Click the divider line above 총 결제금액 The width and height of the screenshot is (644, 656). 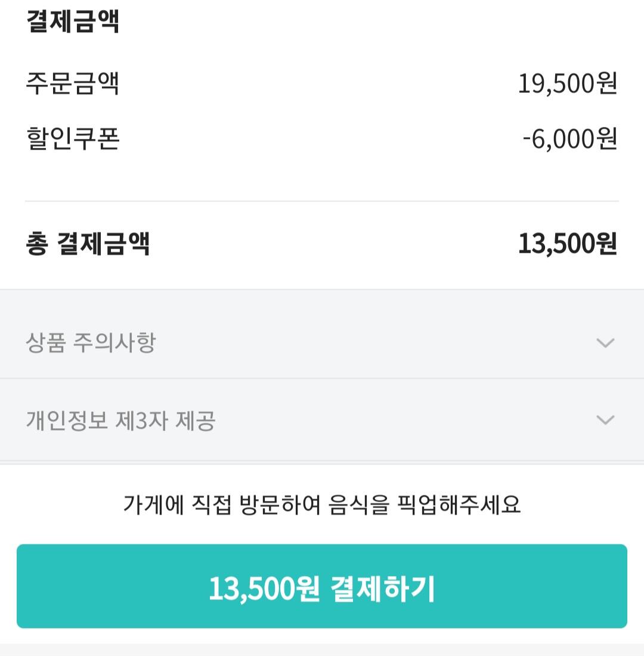coord(322,202)
